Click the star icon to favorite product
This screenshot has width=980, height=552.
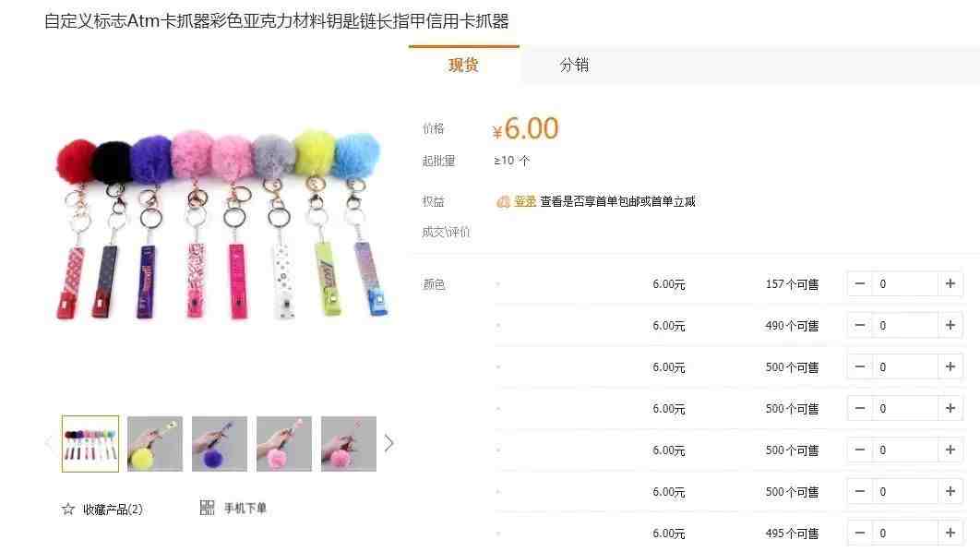[x=68, y=509]
